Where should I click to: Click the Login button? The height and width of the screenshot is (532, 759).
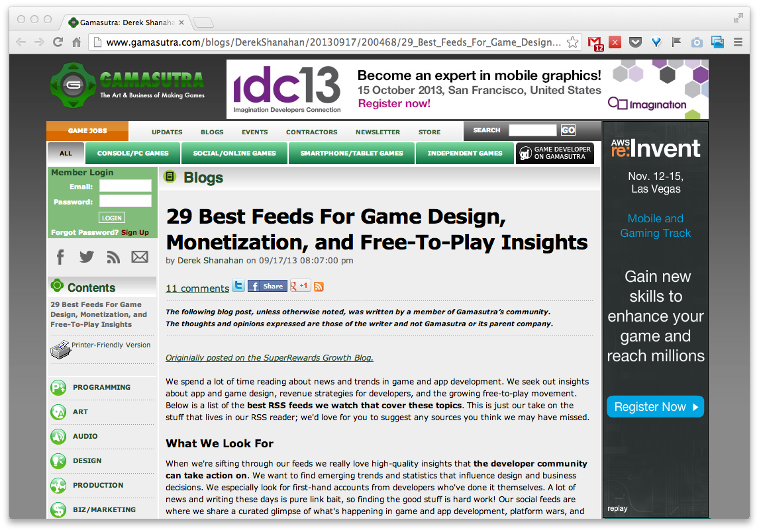tap(112, 218)
